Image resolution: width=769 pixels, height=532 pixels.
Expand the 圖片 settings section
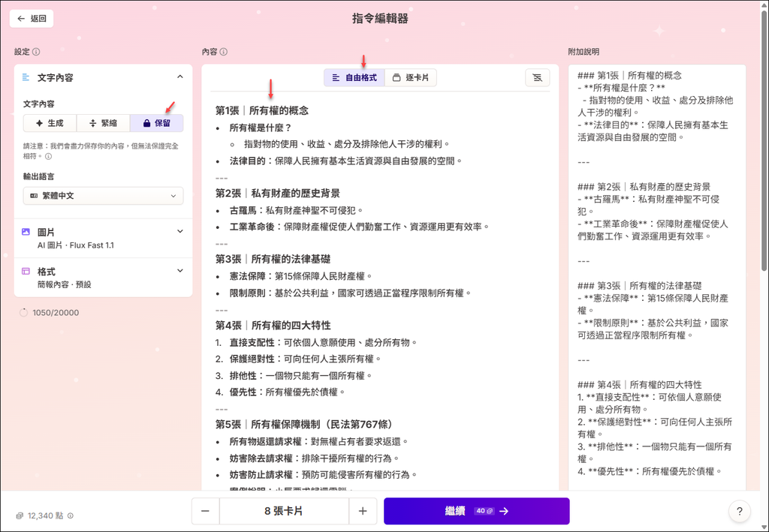tap(180, 231)
